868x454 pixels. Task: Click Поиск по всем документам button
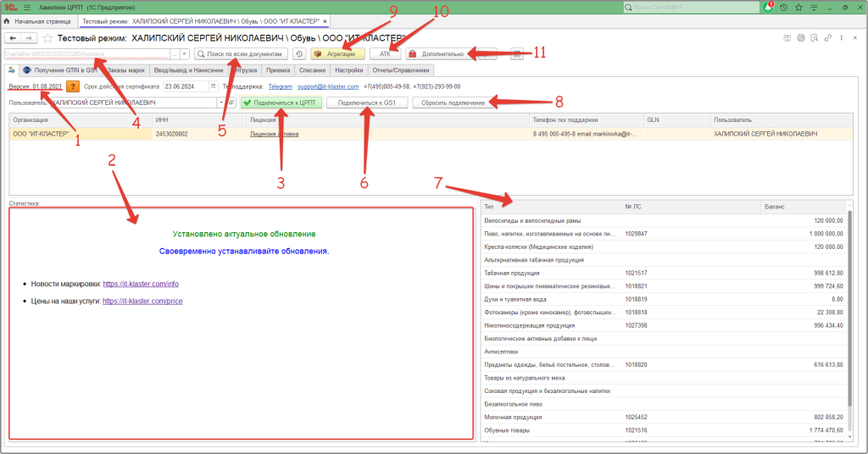pos(241,53)
